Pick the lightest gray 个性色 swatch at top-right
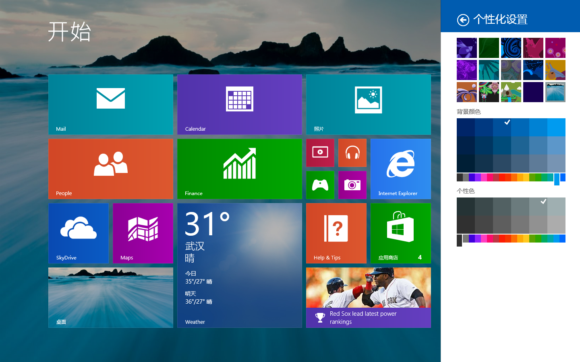The width and height of the screenshot is (580, 362). click(556, 206)
